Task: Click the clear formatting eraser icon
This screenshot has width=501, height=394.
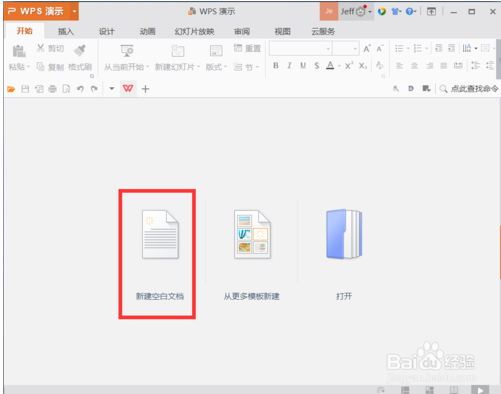Action: tap(379, 65)
